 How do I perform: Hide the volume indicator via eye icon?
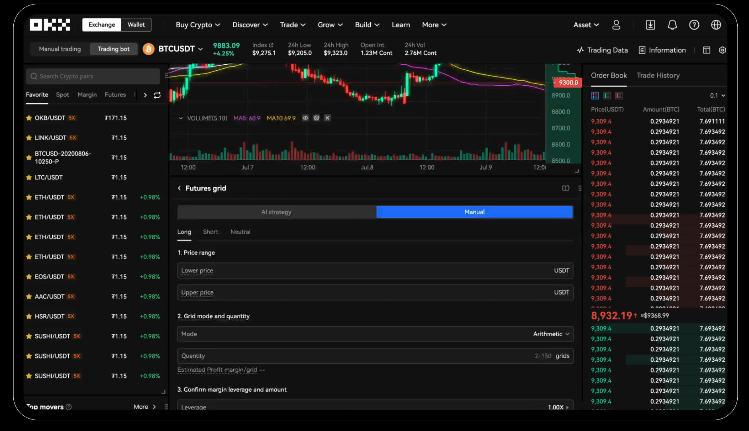305,118
